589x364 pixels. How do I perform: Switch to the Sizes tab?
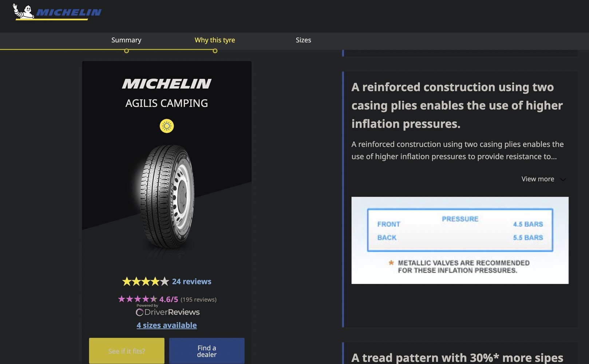click(x=303, y=40)
